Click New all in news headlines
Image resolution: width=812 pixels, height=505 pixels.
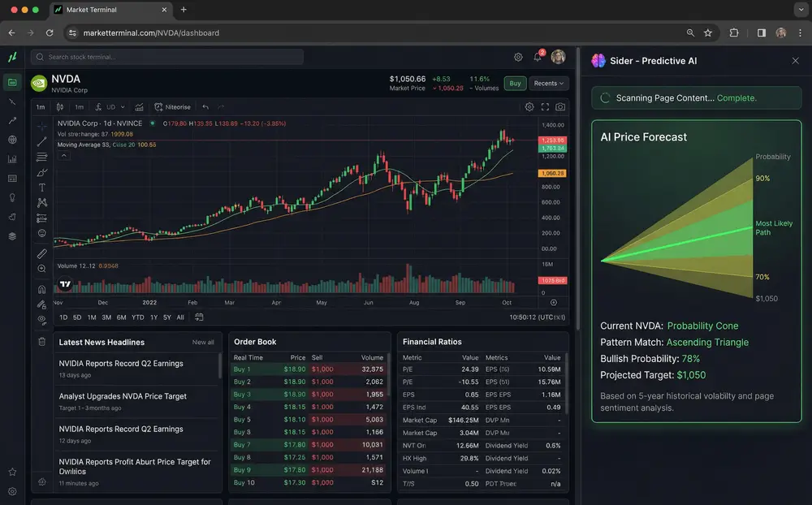click(203, 343)
